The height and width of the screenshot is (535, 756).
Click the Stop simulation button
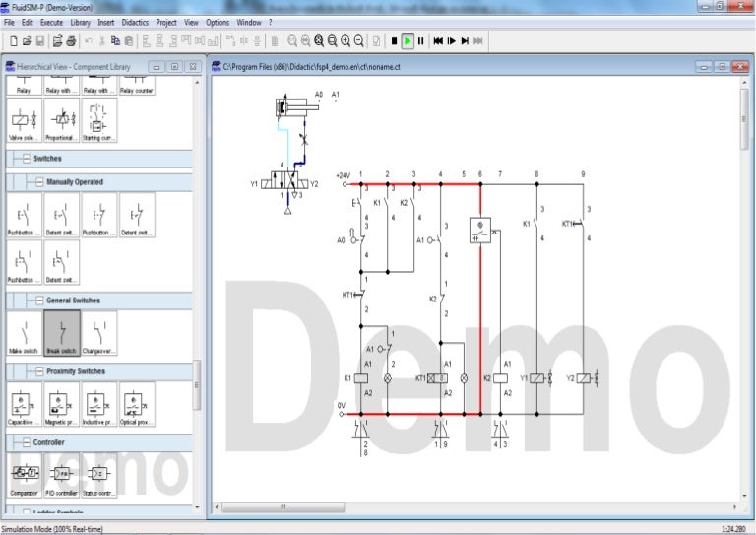394,41
